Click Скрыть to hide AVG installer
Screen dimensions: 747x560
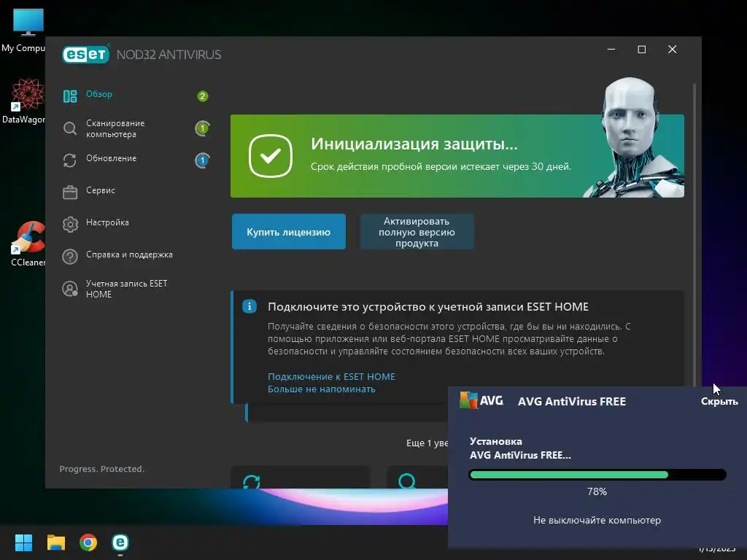tap(719, 402)
